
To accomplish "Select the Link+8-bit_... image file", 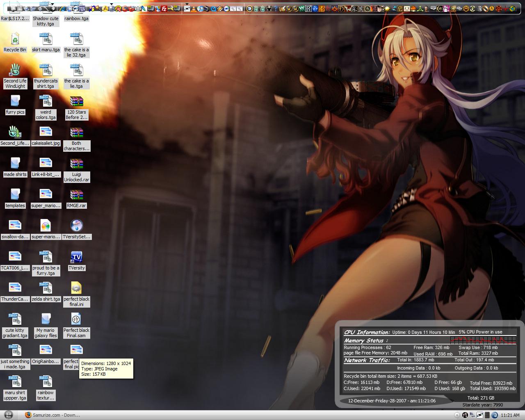I will point(46,167).
